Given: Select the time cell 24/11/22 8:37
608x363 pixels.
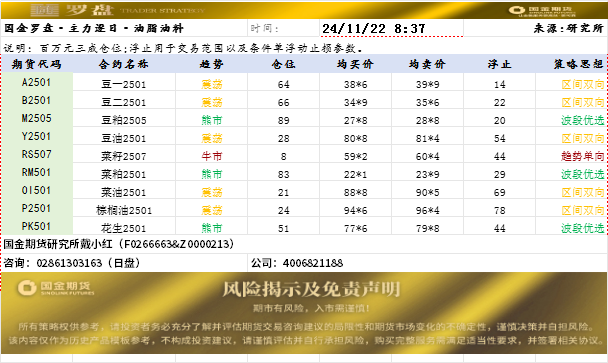Looking at the screenshot, I should [391, 28].
